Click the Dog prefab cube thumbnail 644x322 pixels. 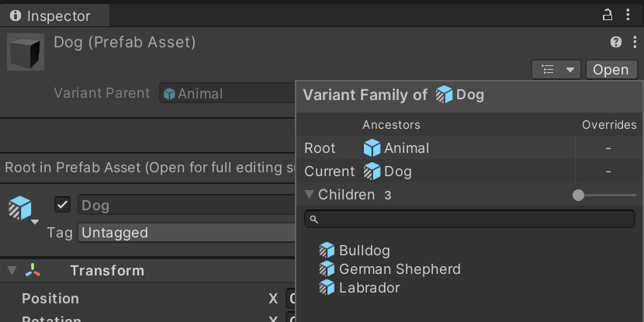(x=26, y=51)
